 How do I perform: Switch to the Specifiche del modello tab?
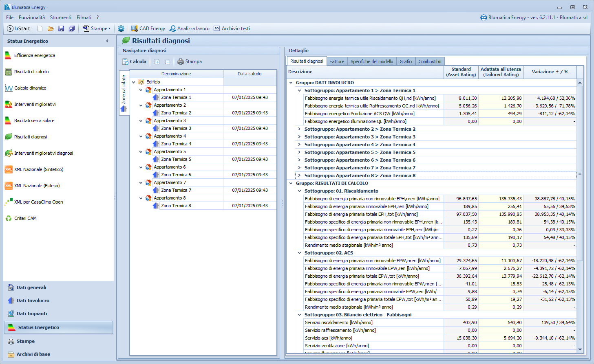coord(372,61)
